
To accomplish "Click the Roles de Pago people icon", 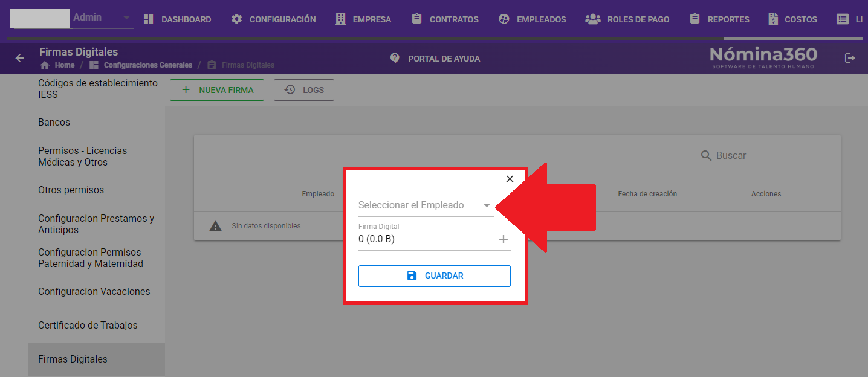I will point(593,19).
